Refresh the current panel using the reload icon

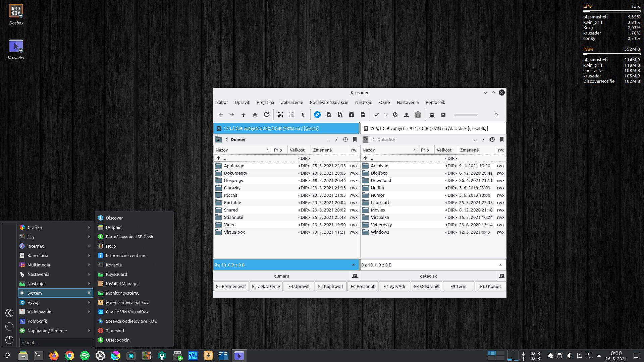266,115
